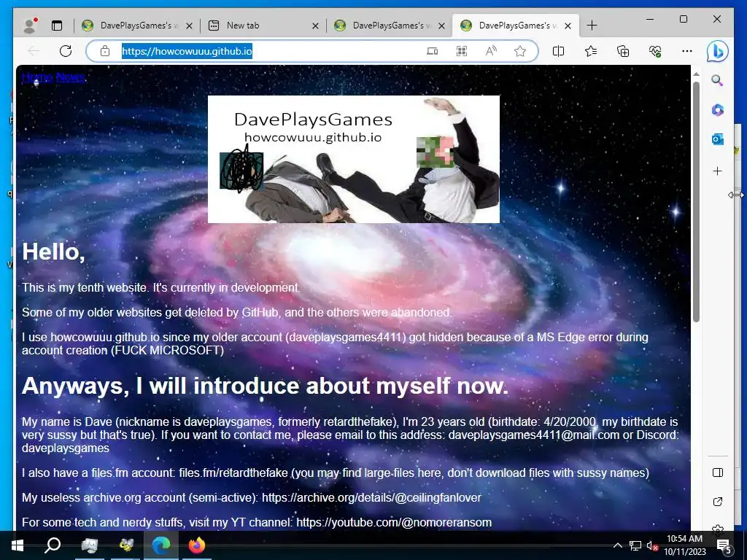Toggle split screen view icon
This screenshot has height=560, width=747.
(x=558, y=51)
